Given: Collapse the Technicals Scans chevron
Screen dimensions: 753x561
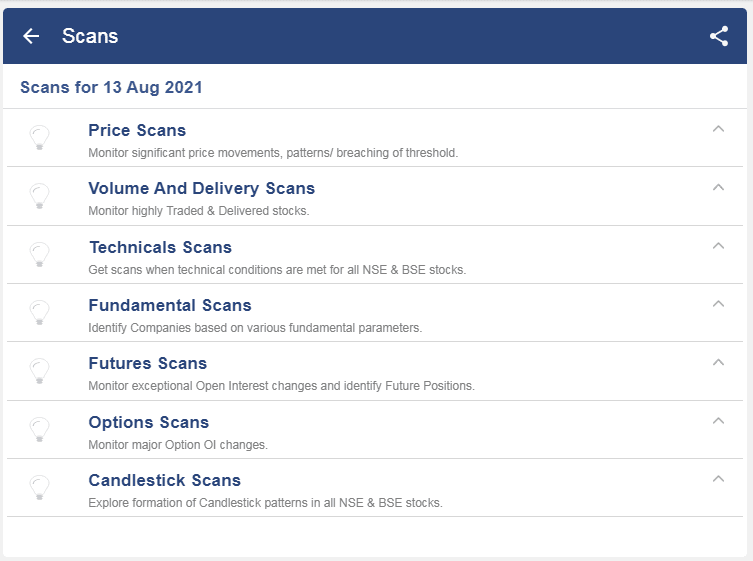Looking at the screenshot, I should [718, 245].
